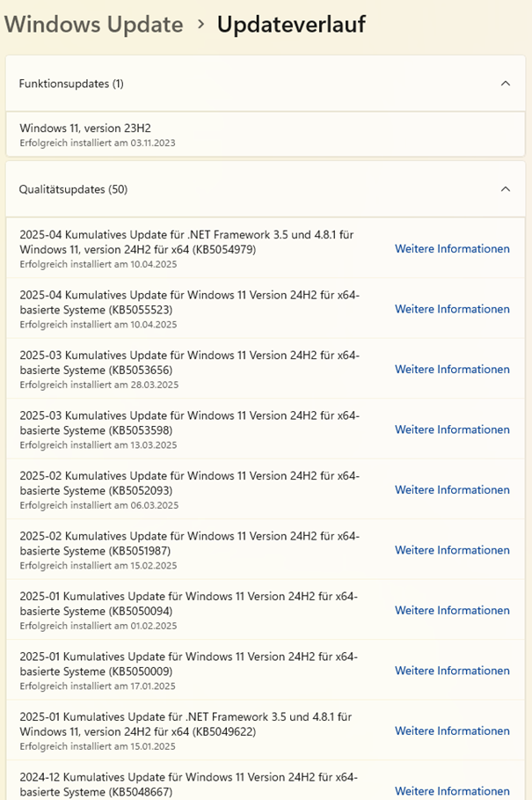Click install date 17.01.2025 line
Screen dimensions: 532x800
[x=98, y=686]
